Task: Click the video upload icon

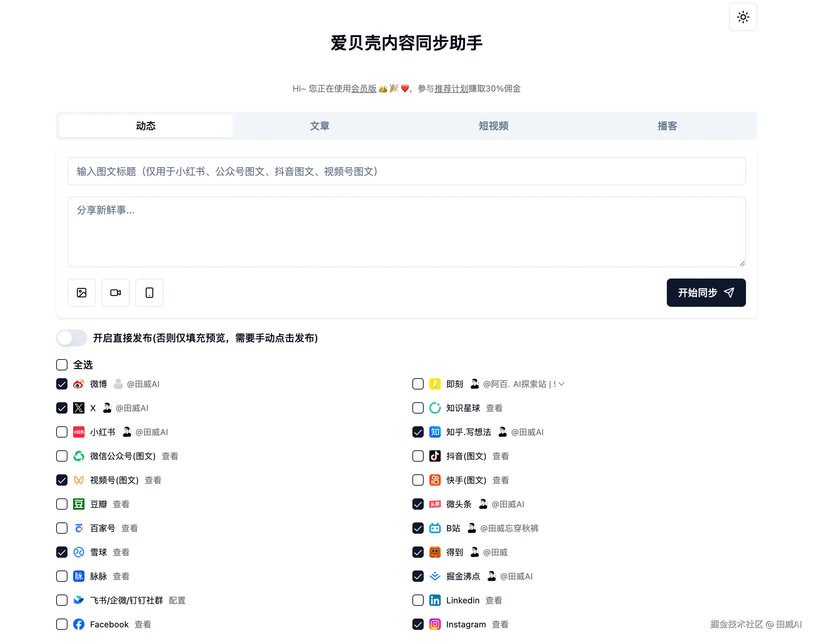Action: click(x=115, y=293)
